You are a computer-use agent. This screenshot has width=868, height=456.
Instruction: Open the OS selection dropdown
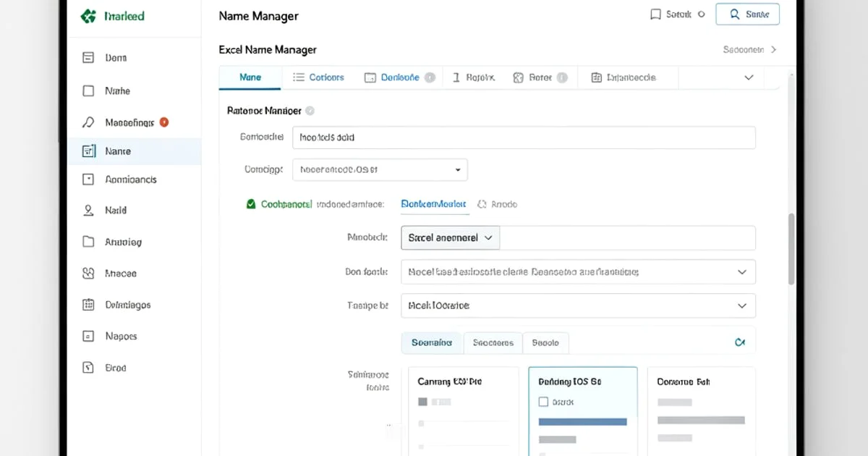point(380,169)
